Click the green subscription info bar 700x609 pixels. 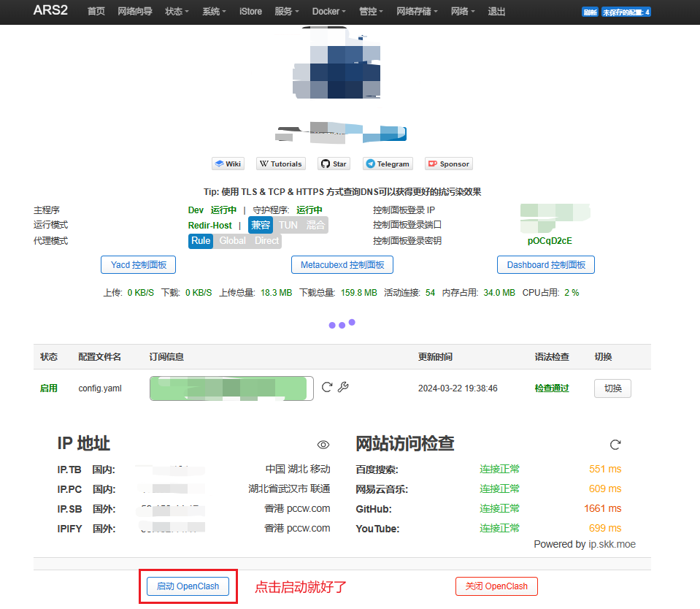click(x=231, y=388)
